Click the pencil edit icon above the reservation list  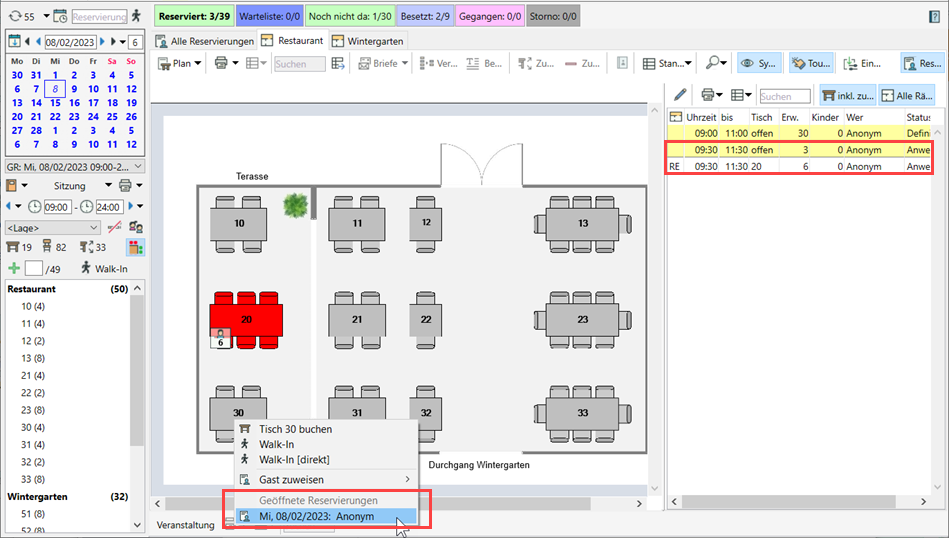[680, 95]
